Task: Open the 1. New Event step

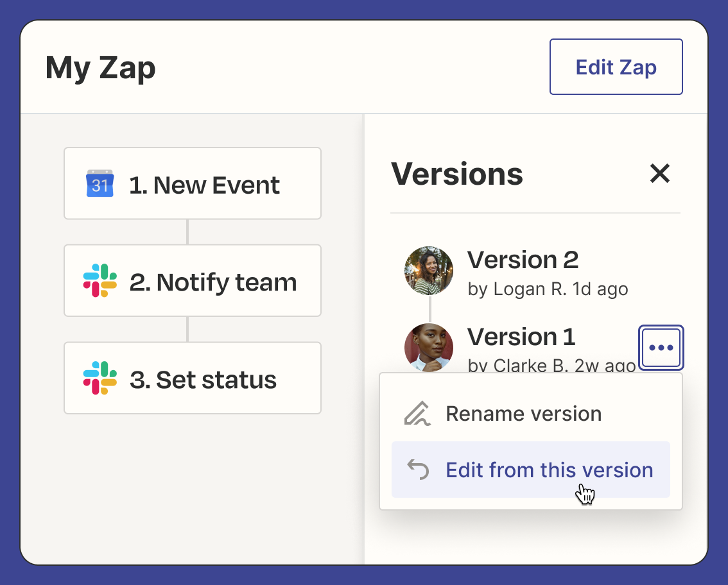Action: click(204, 185)
